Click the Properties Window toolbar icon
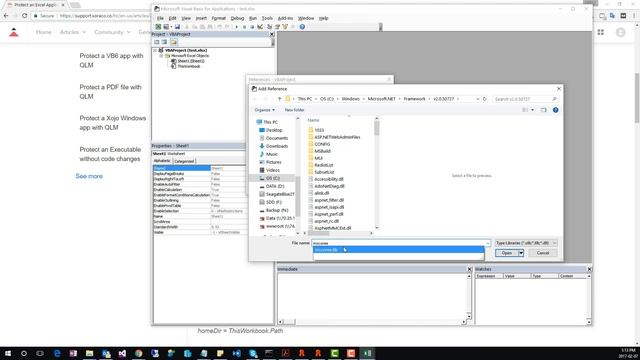The width and height of the screenshot is (640, 360). pos(277,27)
